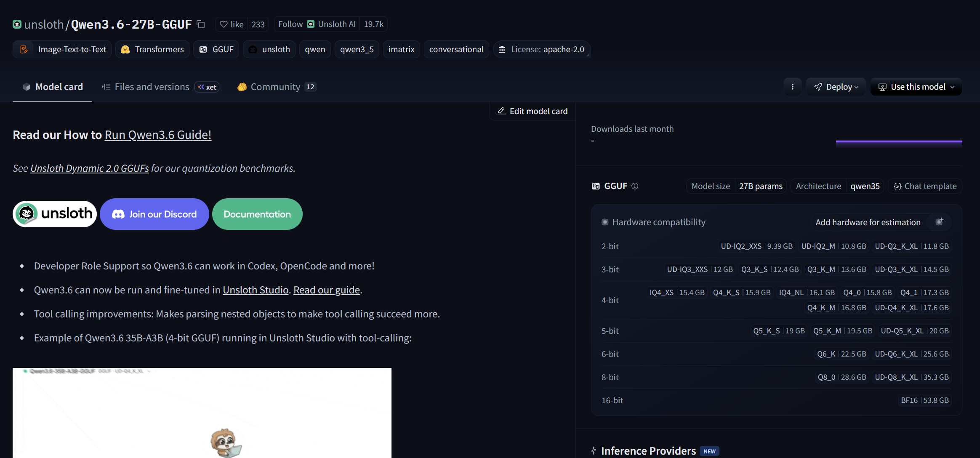Select the UD-IQ2_XXS 9.39 GB quantization

click(x=756, y=246)
